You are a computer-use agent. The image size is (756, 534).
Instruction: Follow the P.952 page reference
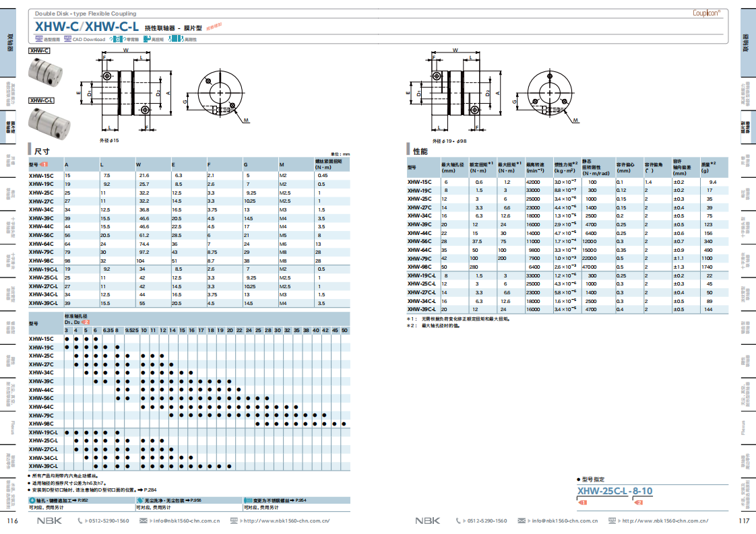[x=83, y=500]
